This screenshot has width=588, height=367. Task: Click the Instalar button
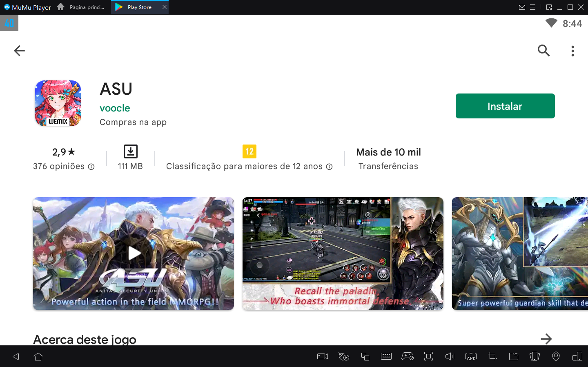(x=505, y=106)
